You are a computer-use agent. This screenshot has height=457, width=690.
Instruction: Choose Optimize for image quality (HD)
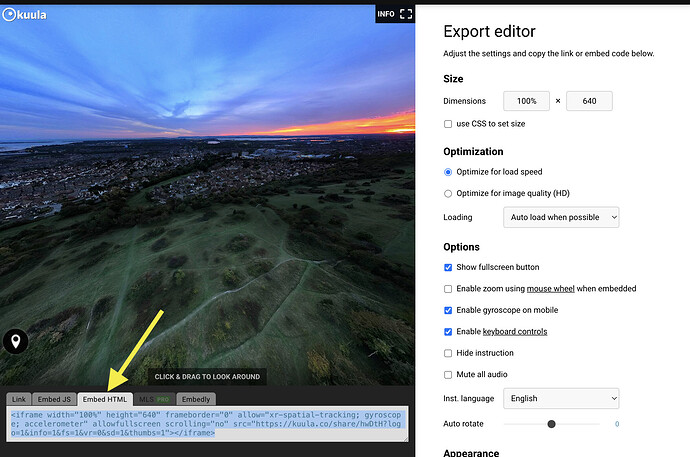click(x=448, y=193)
